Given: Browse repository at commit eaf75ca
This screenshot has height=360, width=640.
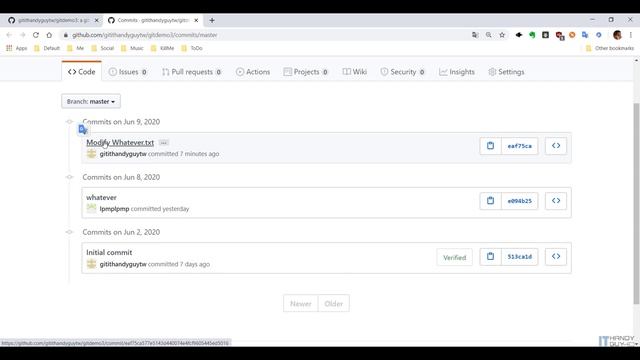Looking at the screenshot, I should [556, 146].
